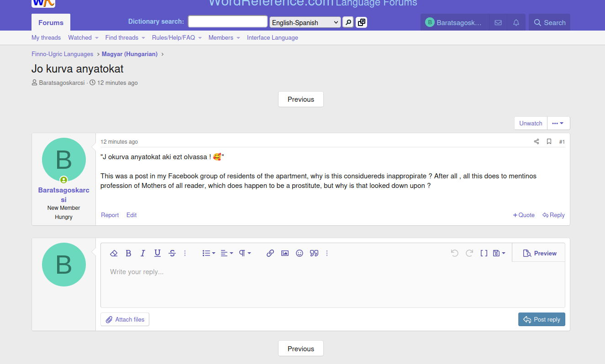
Task: Bookmark post #1 with bookmark icon
Action: pyautogui.click(x=549, y=141)
